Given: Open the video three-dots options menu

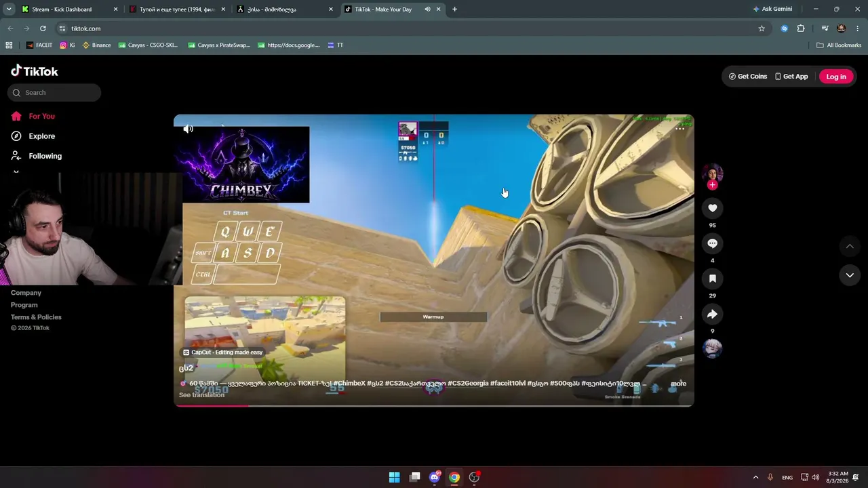Looking at the screenshot, I should 679,129.
